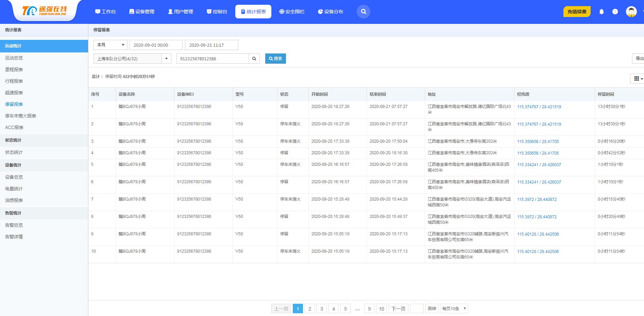Select current page 1 button

point(298,309)
